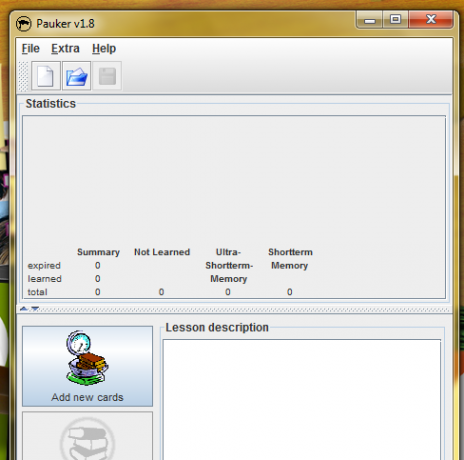Click the grayed-out books button below Add new cards
Image resolution: width=464 pixels, height=460 pixels.
(87, 436)
